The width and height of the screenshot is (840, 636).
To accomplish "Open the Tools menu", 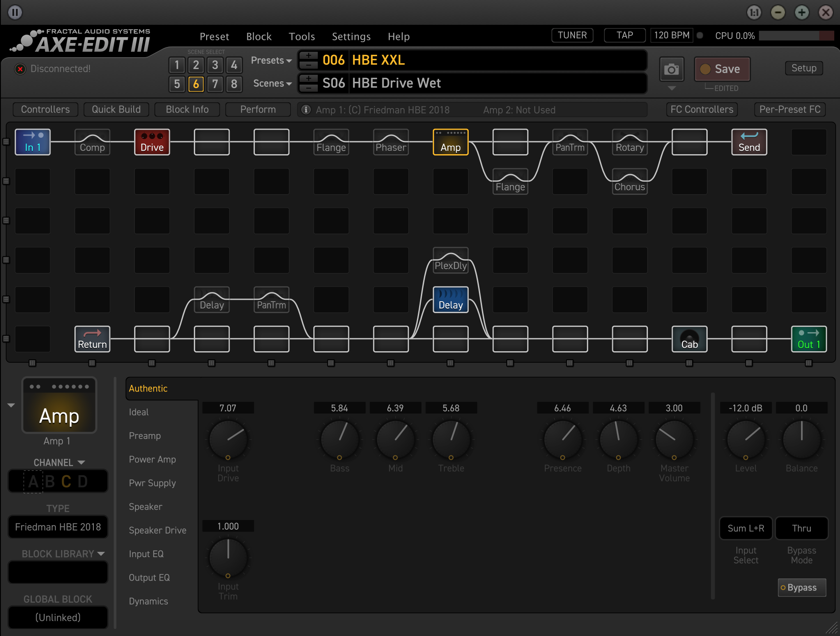I will [302, 36].
